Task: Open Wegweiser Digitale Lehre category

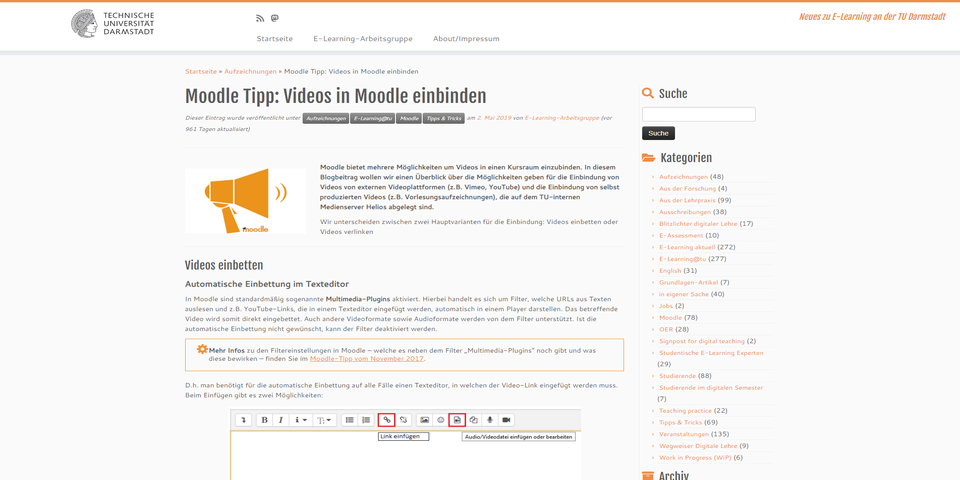Action: point(699,446)
